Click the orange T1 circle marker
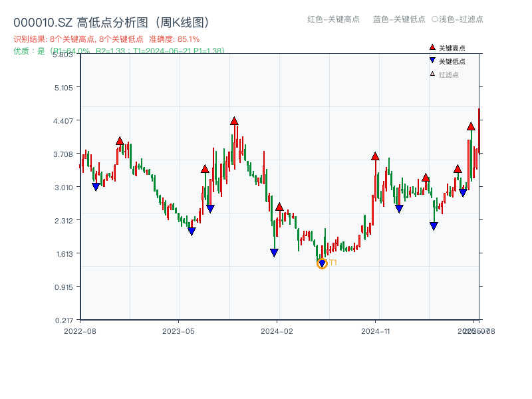 tap(322, 264)
